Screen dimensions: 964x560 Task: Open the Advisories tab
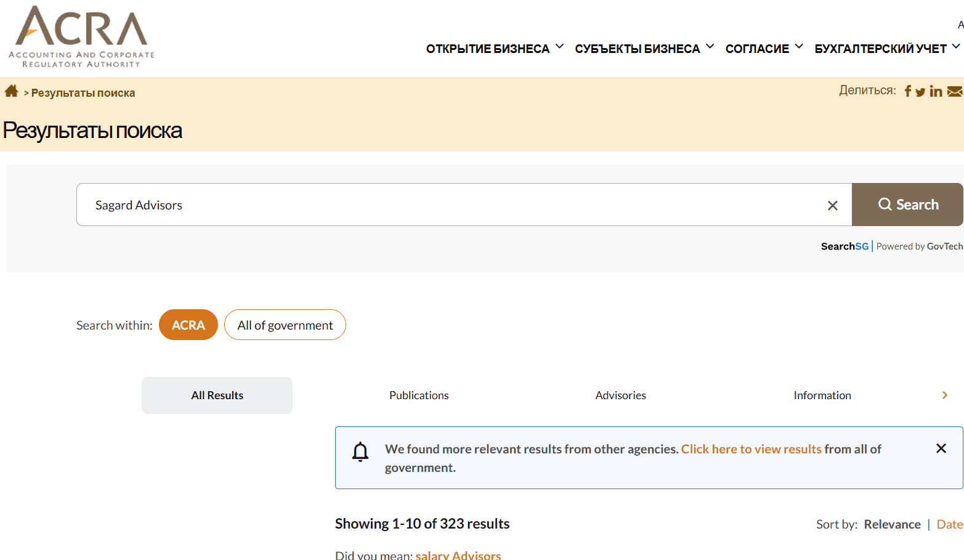click(x=620, y=396)
